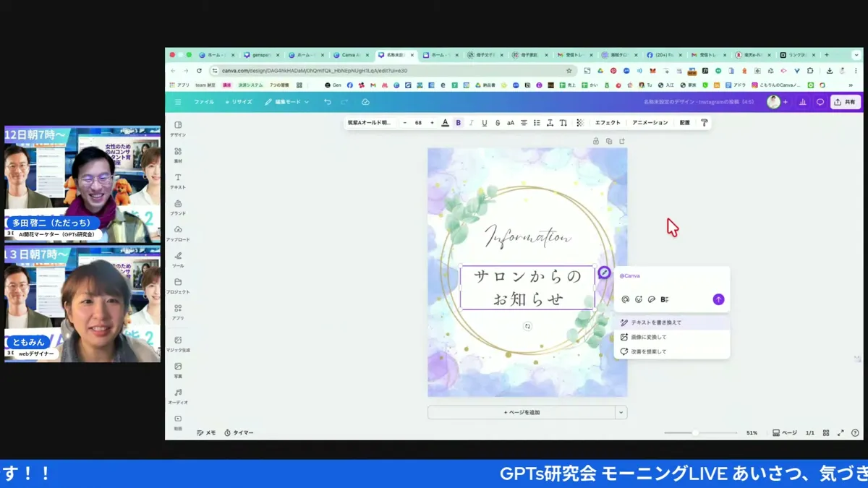Click the copy style paint roller icon
The height and width of the screenshot is (488, 868).
click(704, 123)
